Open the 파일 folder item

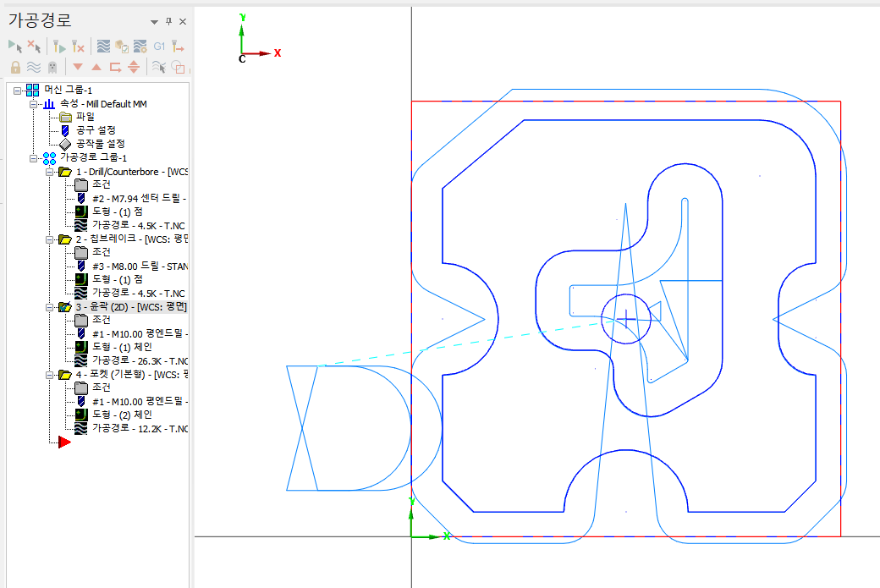pyautogui.click(x=85, y=117)
